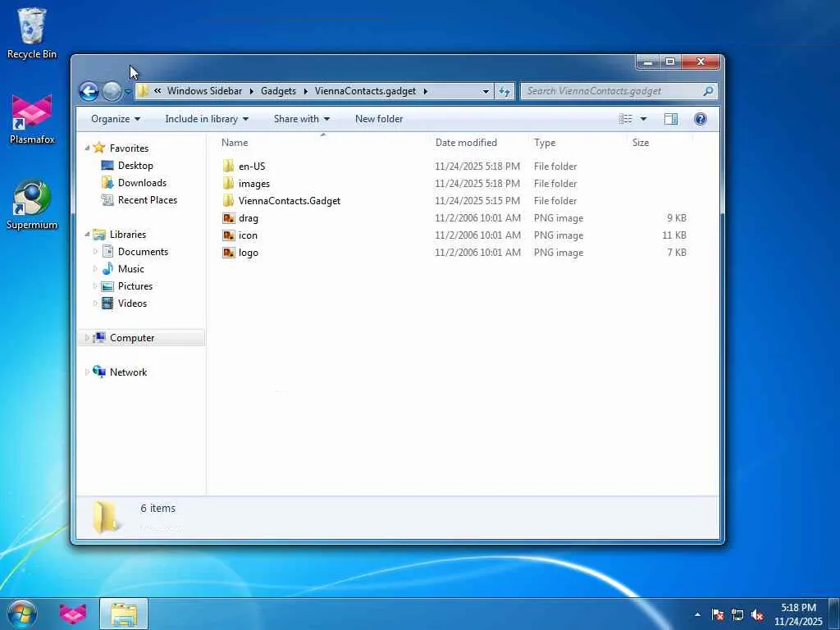The width and height of the screenshot is (840, 630).
Task: Click Windows Explorer taskbar button
Action: (x=124, y=614)
